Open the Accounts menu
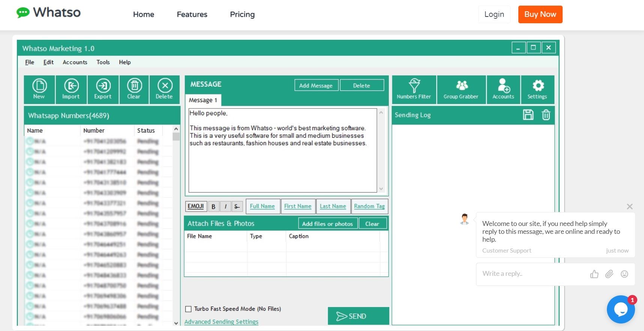The height and width of the screenshot is (331, 644). click(75, 62)
